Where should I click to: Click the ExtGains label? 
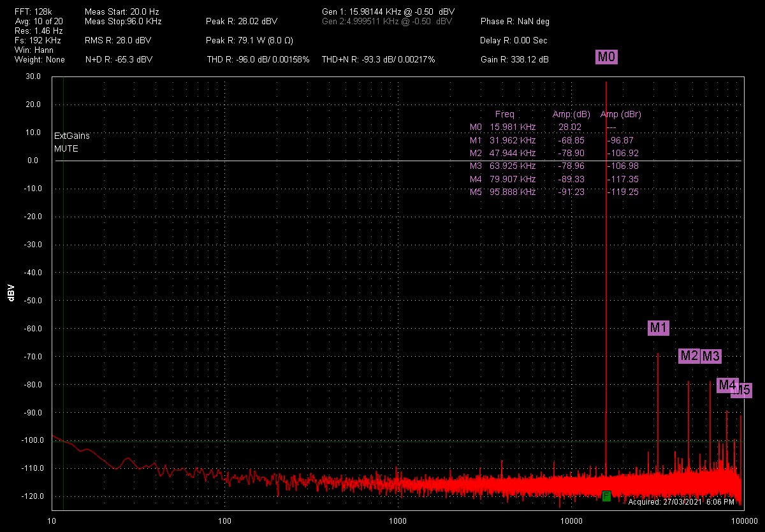point(72,136)
